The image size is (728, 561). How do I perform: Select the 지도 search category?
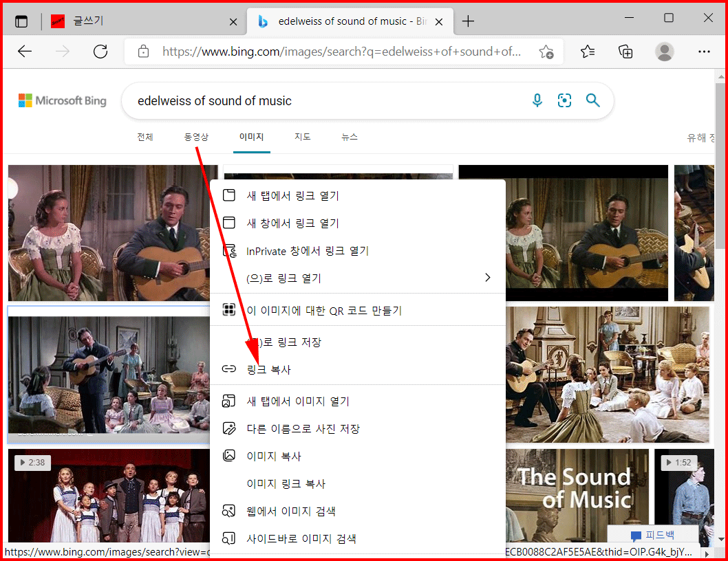302,137
